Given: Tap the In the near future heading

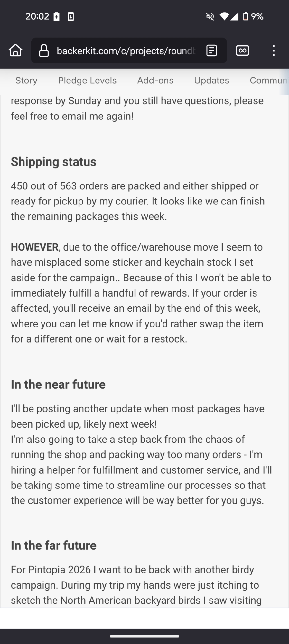Looking at the screenshot, I should tap(58, 384).
